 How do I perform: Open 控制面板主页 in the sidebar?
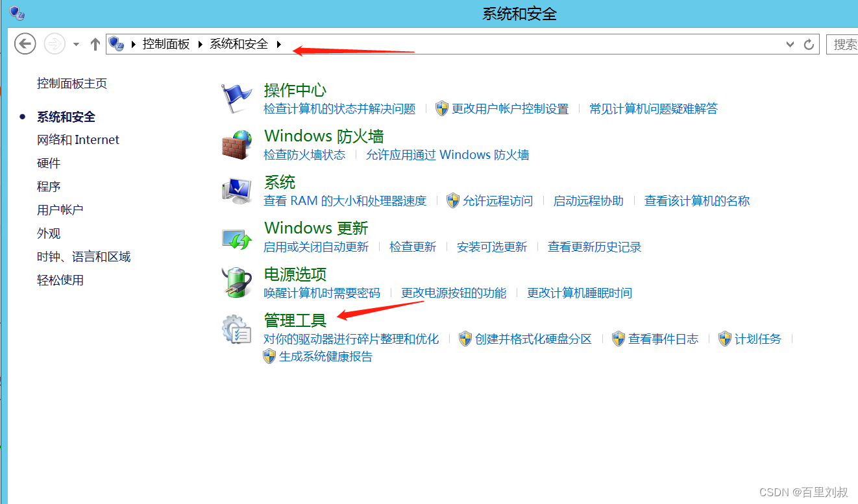point(72,83)
